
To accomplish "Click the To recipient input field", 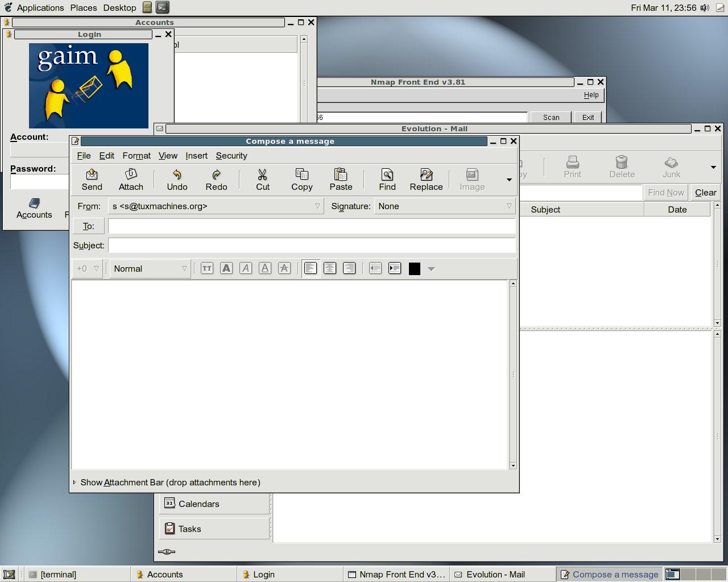I will click(x=312, y=226).
